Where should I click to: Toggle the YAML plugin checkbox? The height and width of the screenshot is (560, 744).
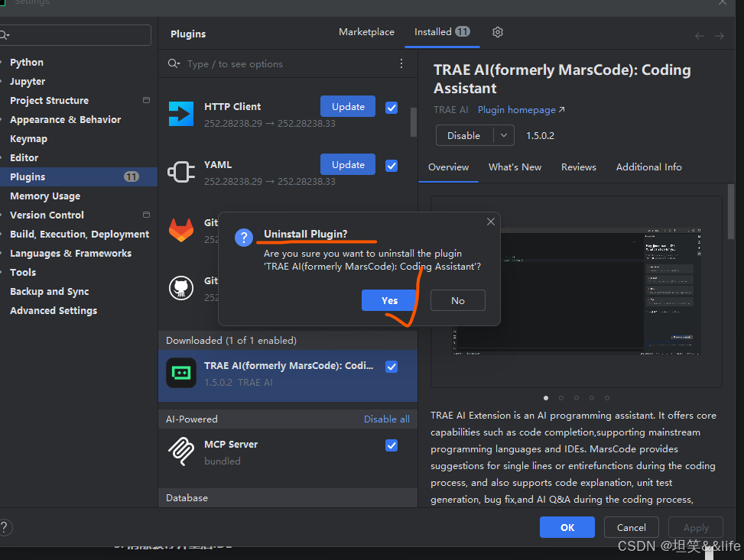391,166
